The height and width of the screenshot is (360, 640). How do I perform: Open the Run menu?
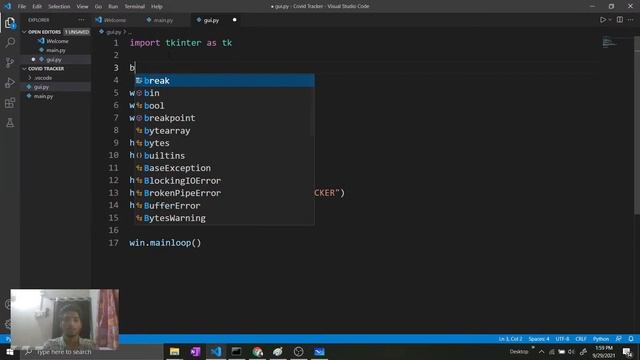point(113,7)
